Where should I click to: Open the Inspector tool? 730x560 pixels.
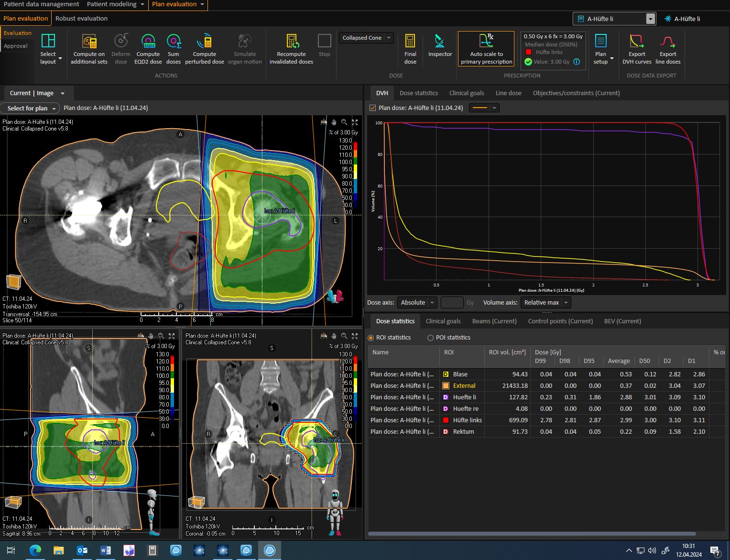tap(439, 42)
